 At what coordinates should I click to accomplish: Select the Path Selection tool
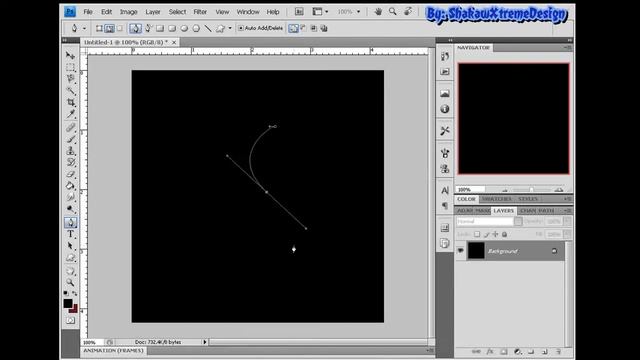point(71,246)
